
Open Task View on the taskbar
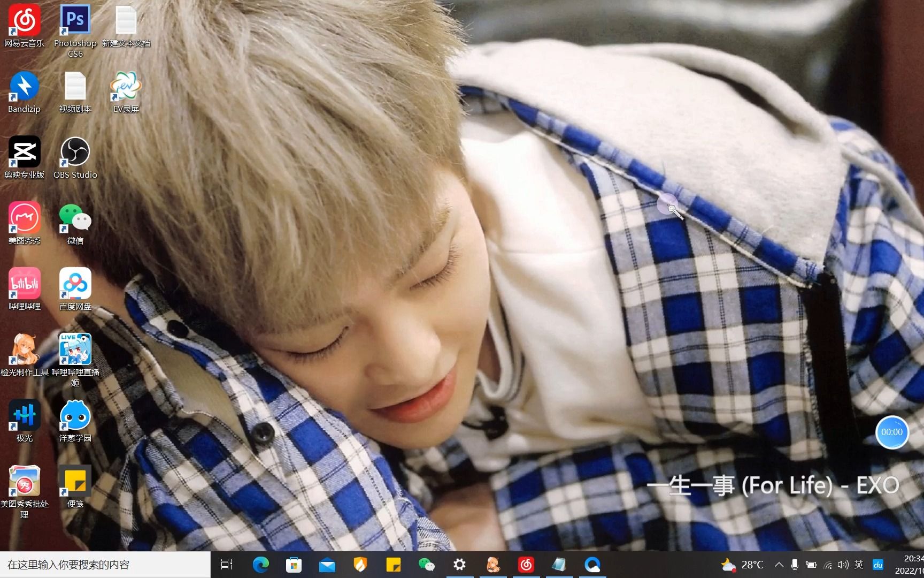tap(227, 565)
